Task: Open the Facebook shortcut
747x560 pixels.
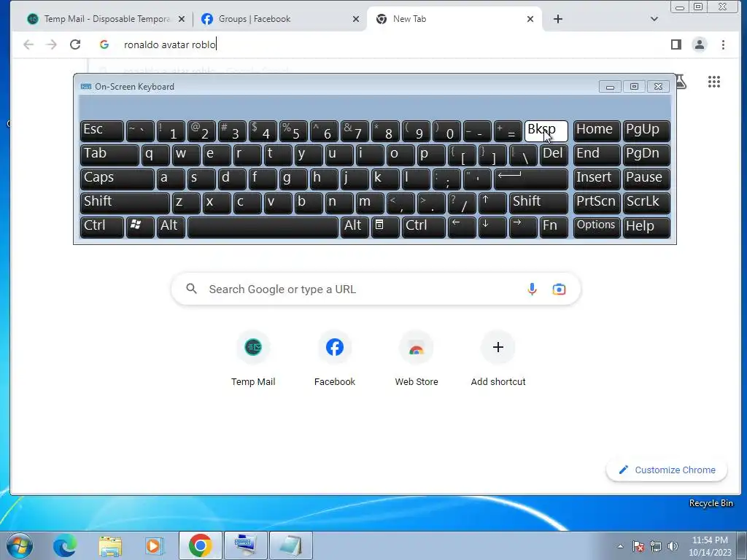Action: point(334,358)
